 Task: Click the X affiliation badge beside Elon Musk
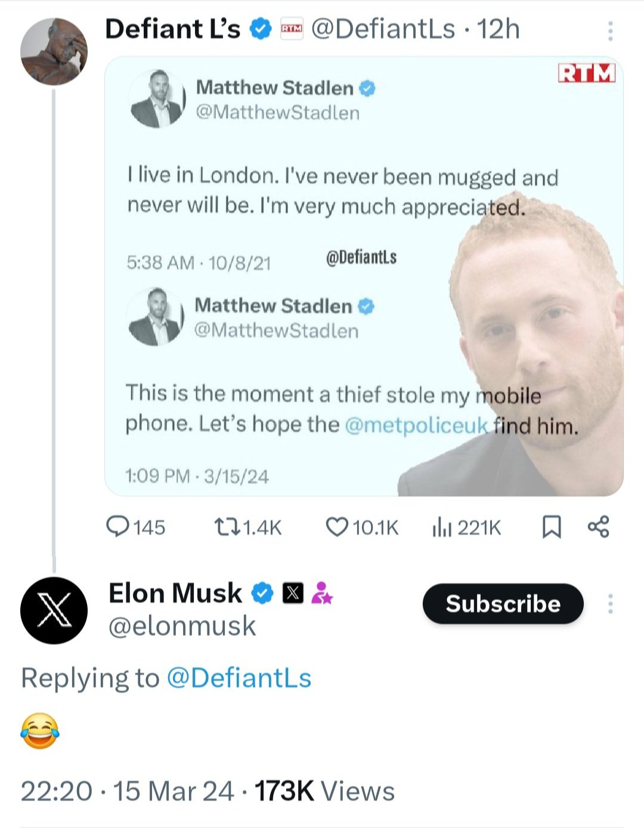click(x=292, y=594)
